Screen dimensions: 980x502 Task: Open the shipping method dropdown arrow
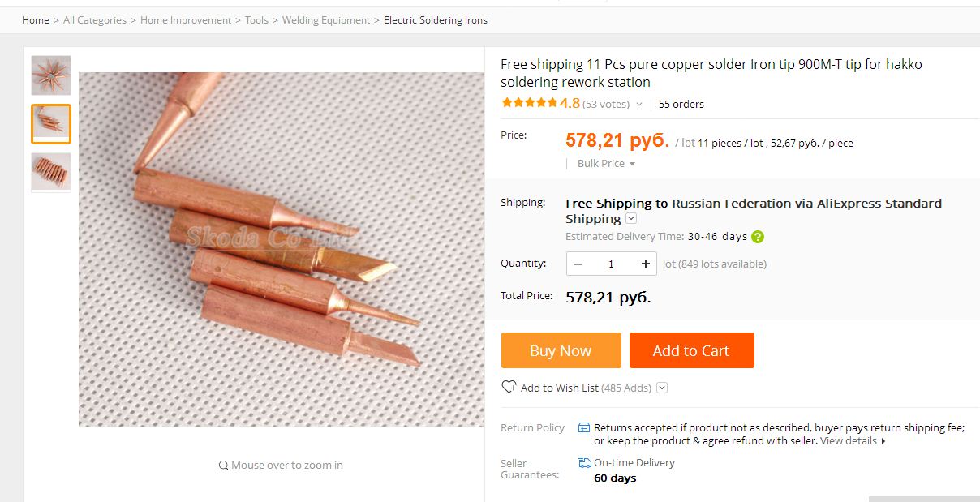(x=631, y=219)
